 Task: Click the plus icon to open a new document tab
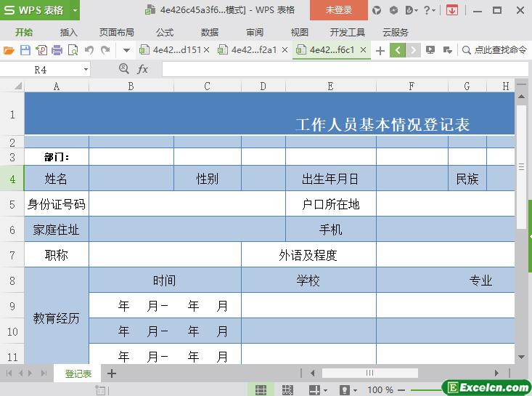[x=380, y=51]
